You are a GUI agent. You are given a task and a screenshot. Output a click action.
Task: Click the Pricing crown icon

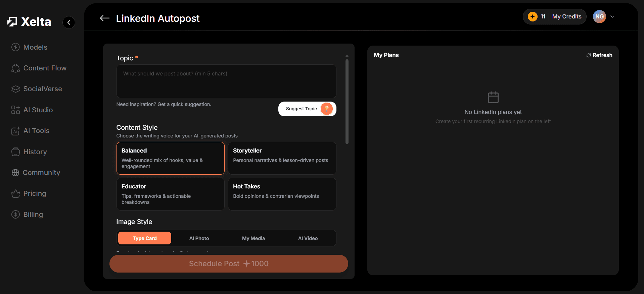pos(15,194)
